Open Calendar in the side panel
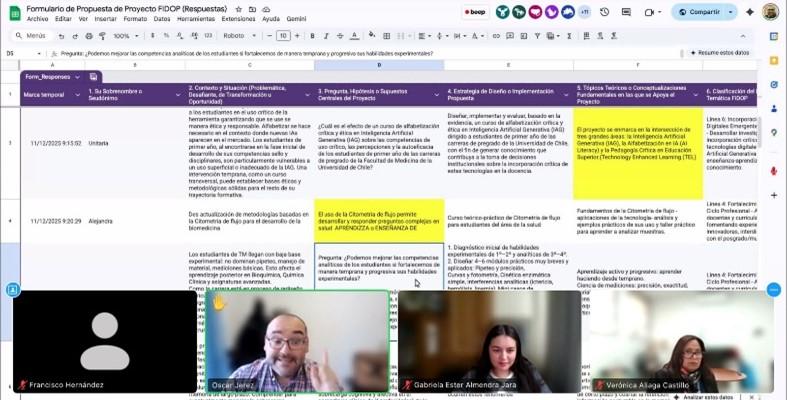Screen dimensions: 787x400 point(774,36)
